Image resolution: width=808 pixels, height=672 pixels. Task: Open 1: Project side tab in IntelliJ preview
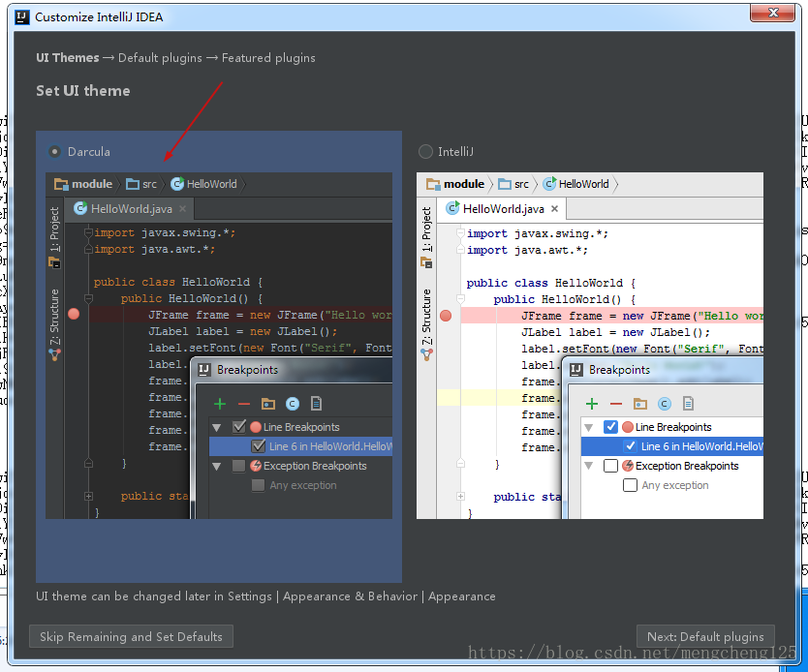426,229
